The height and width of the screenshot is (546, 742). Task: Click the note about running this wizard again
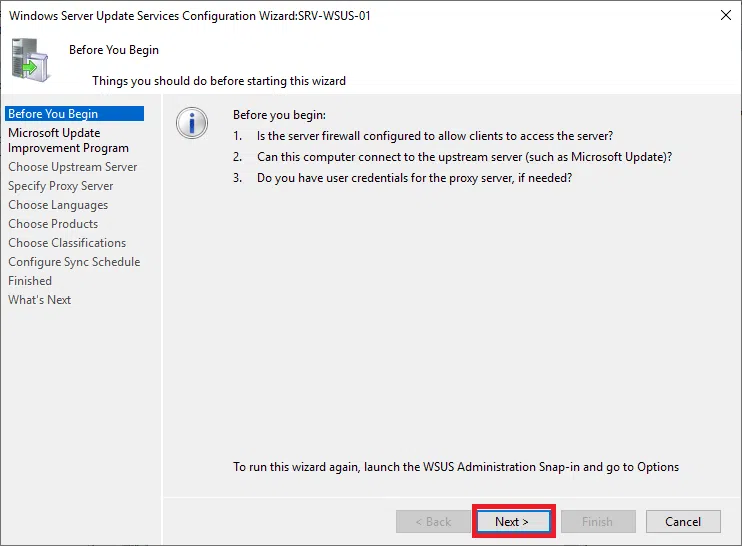click(456, 467)
